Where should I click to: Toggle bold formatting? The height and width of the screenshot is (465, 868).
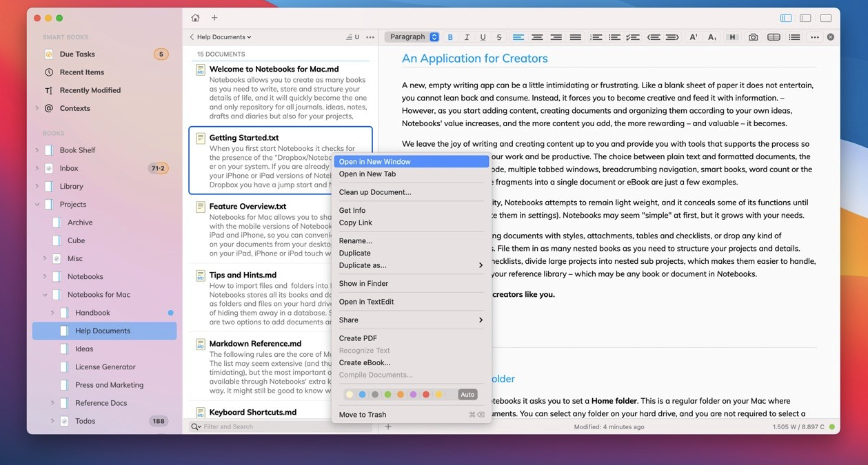[x=450, y=37]
